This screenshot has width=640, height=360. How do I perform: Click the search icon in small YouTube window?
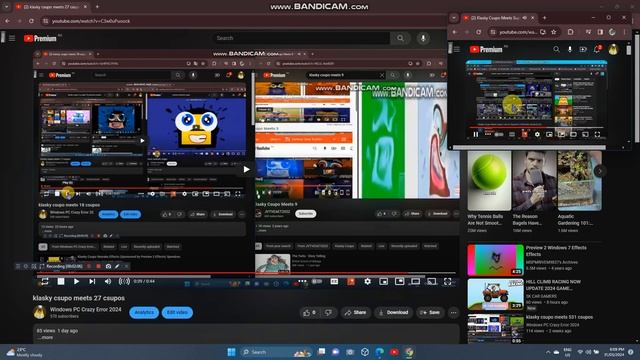(x=556, y=49)
